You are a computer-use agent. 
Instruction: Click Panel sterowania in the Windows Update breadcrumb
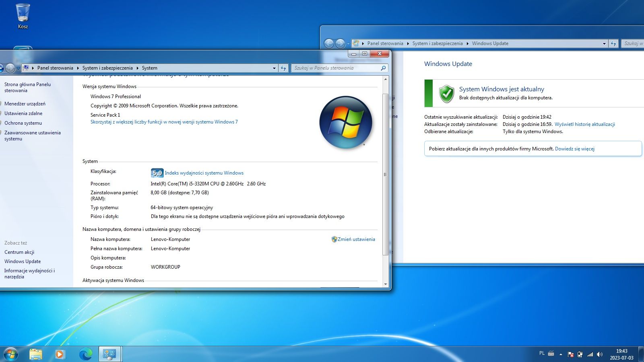point(385,43)
